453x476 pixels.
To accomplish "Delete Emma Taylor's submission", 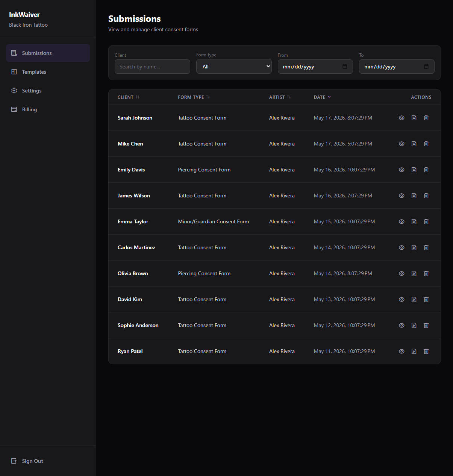I will click(426, 221).
